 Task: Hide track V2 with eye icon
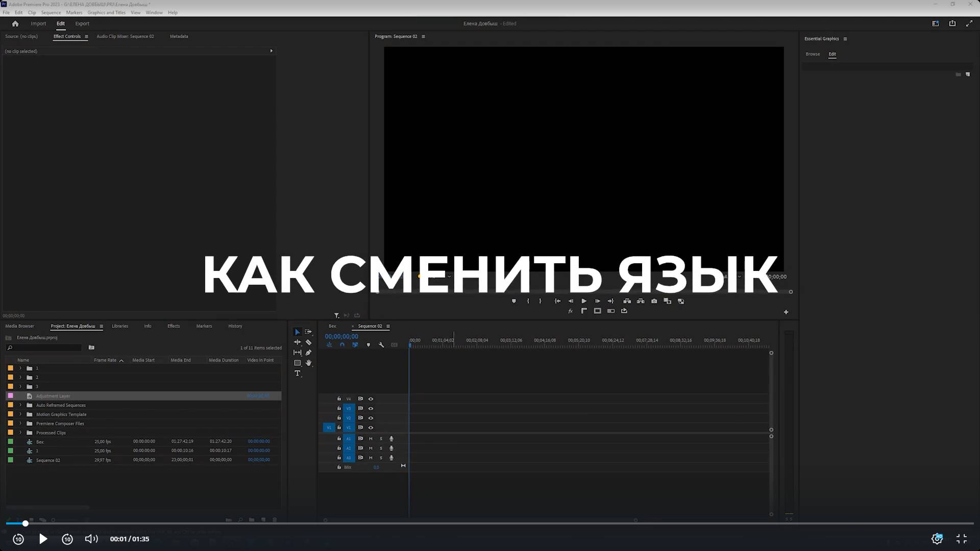371,418
